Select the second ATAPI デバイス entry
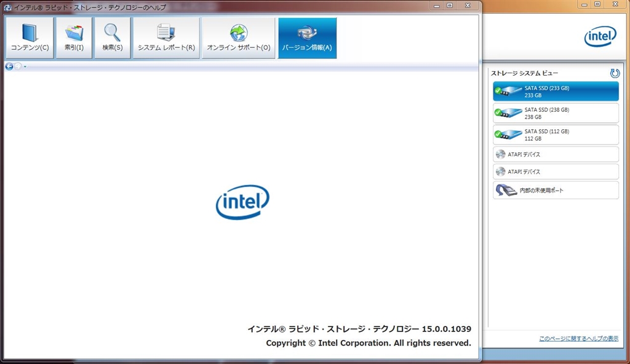Screen dimensions: 630x364 556,172
